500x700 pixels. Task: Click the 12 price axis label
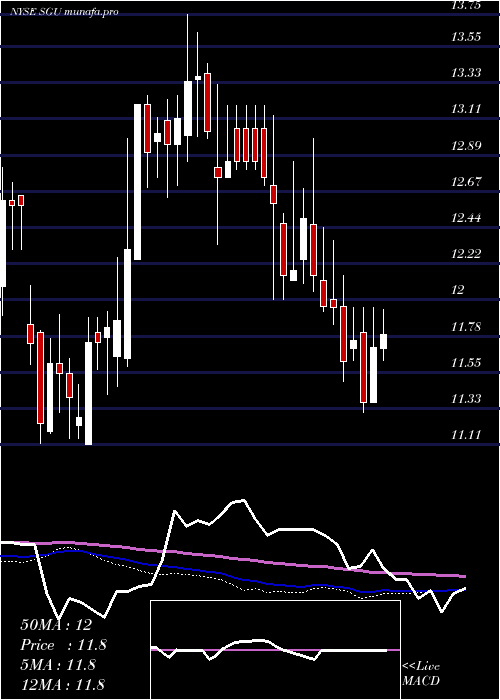click(x=458, y=290)
